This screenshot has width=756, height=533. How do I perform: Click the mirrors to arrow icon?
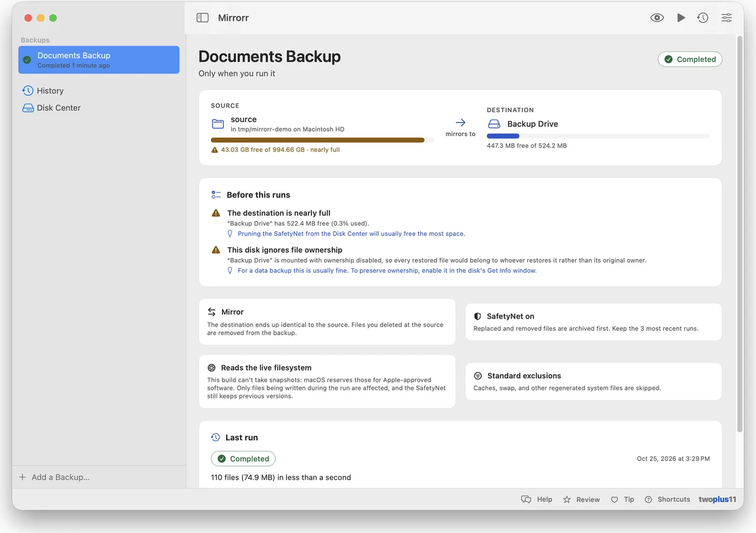460,123
